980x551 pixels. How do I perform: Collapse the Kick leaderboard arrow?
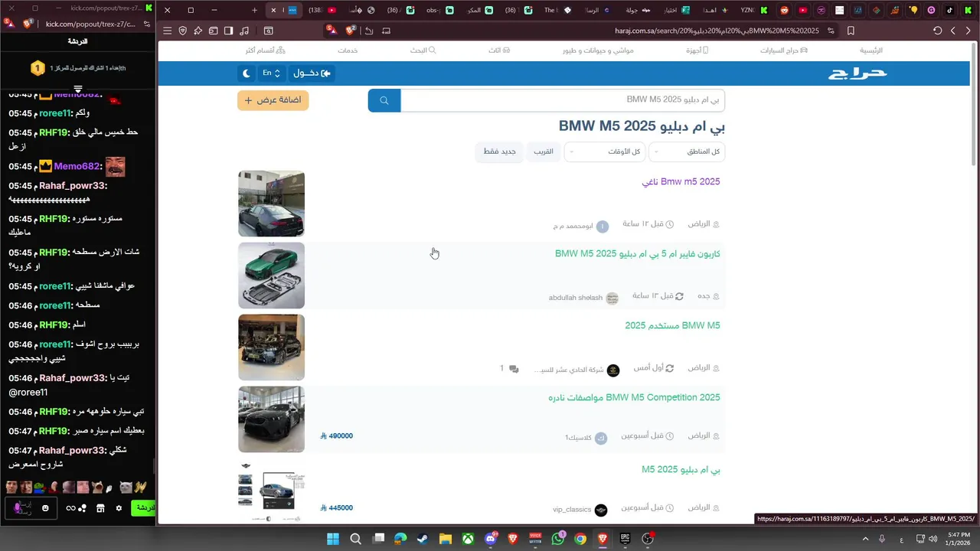click(x=78, y=90)
